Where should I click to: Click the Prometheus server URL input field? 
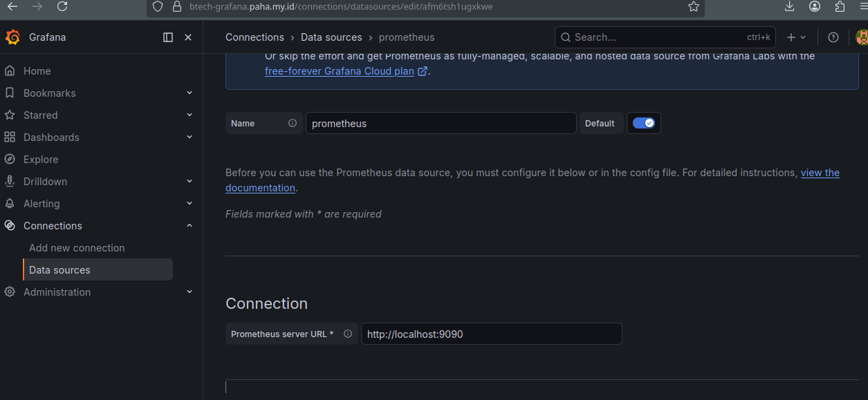pyautogui.click(x=491, y=334)
